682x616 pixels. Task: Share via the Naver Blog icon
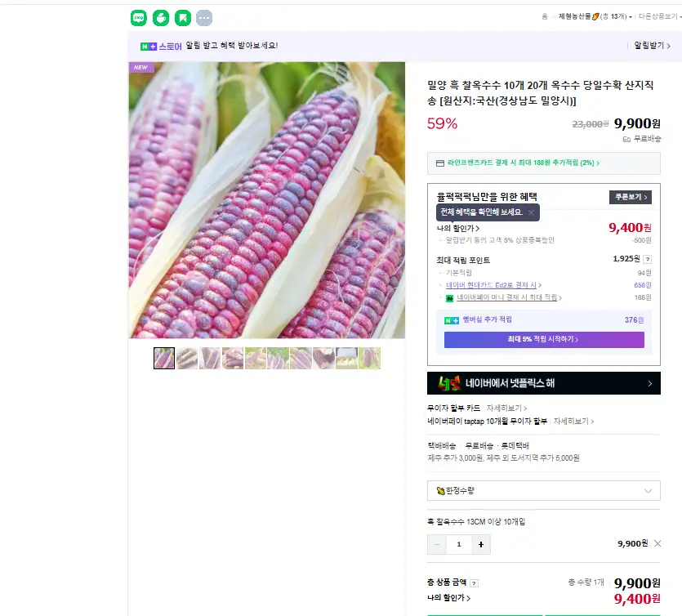[139, 18]
